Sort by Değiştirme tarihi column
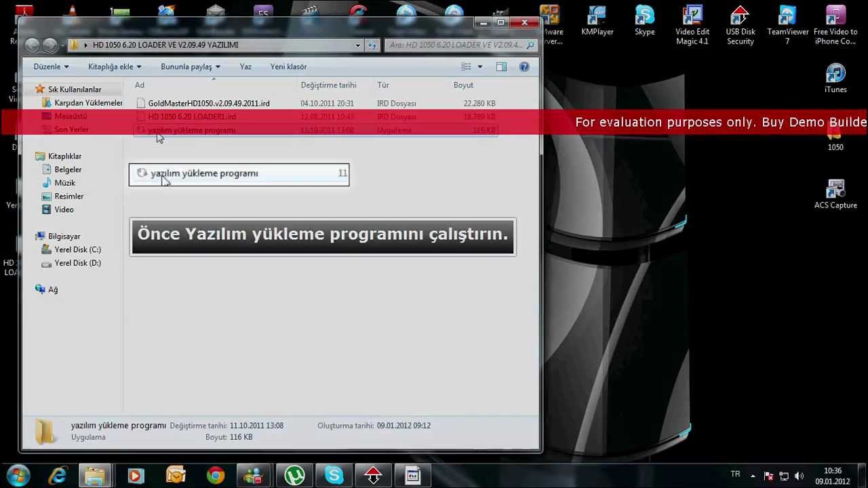The height and width of the screenshot is (488, 868). [x=328, y=85]
